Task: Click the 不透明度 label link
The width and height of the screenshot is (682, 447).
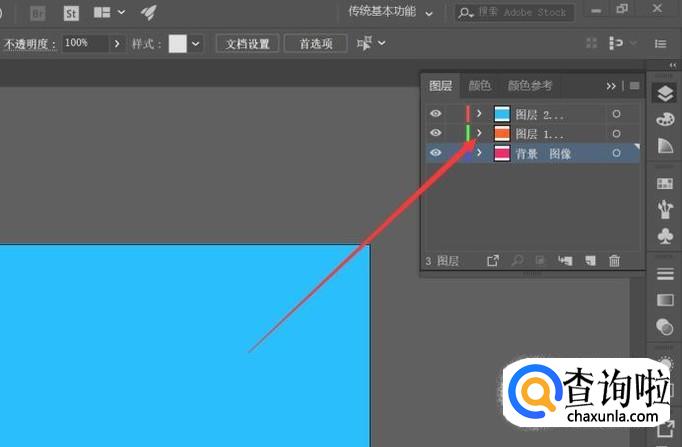Action: click(30, 44)
